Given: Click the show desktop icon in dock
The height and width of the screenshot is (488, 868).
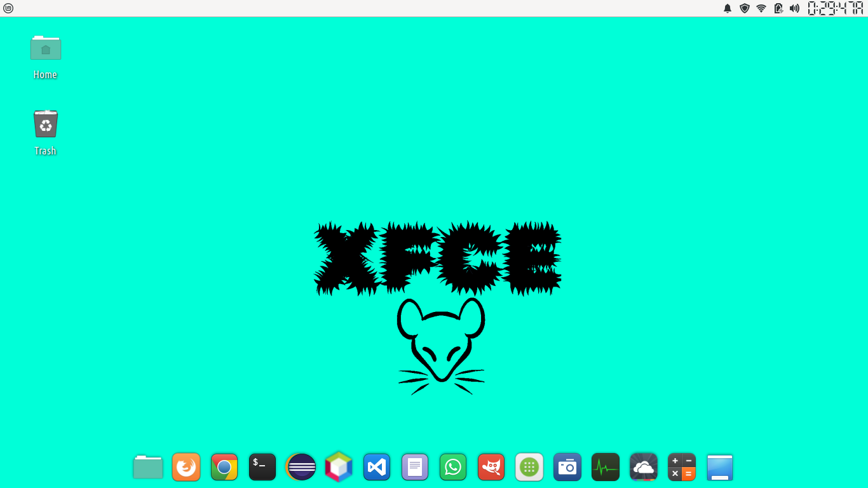Looking at the screenshot, I should 720,467.
